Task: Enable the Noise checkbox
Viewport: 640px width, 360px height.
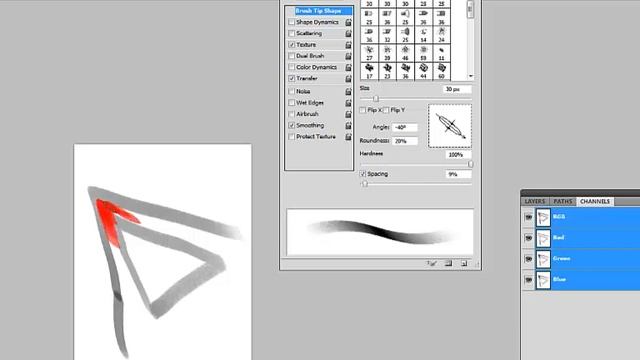Action: tap(291, 91)
